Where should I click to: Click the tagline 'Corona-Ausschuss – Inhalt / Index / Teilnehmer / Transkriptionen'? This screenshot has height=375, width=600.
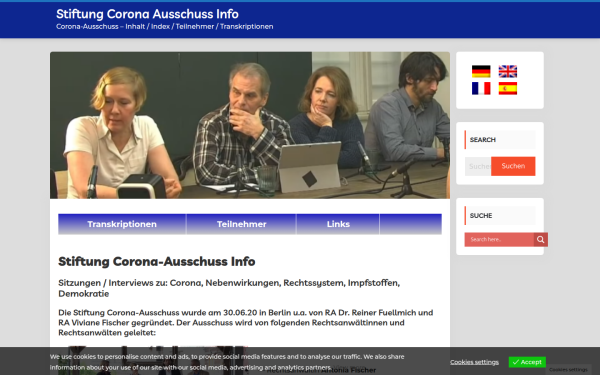pos(165,26)
